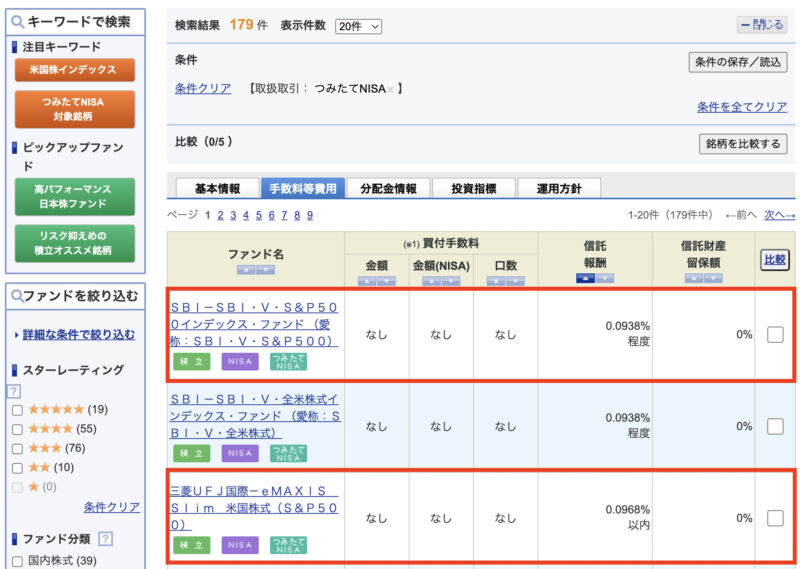Go to results page 3

tap(233, 215)
